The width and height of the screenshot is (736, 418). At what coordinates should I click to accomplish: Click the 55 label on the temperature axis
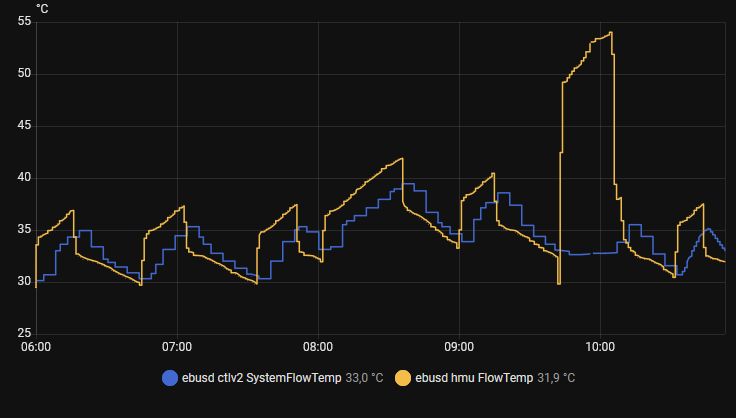tap(24, 22)
